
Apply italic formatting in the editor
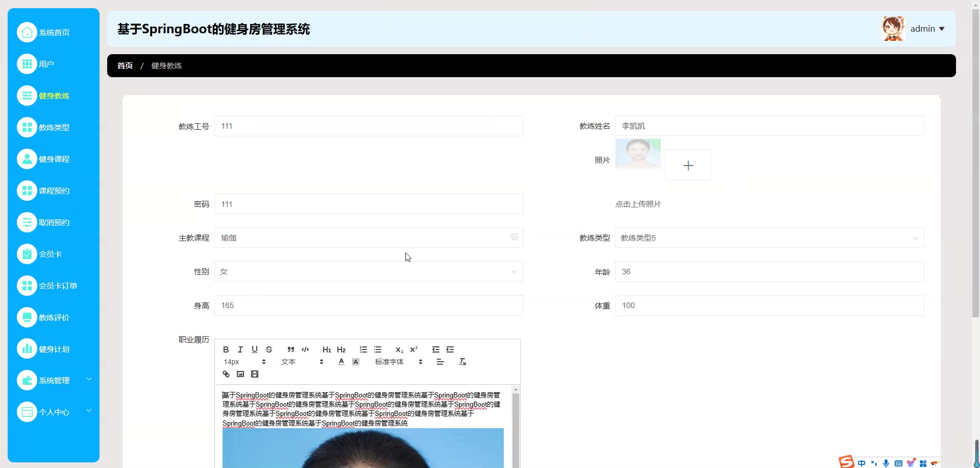[240, 349]
